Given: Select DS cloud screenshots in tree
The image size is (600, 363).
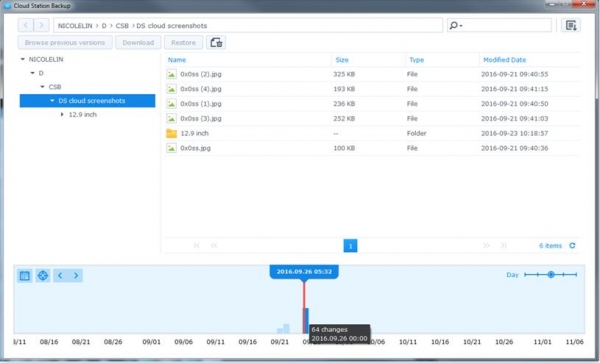Looking at the screenshot, I should pos(88,101).
